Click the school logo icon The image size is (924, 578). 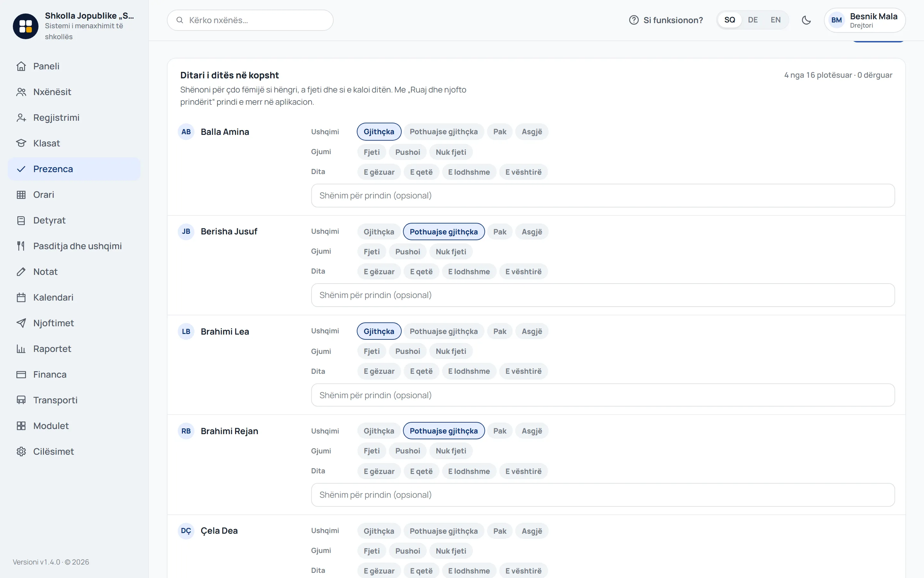tap(26, 26)
